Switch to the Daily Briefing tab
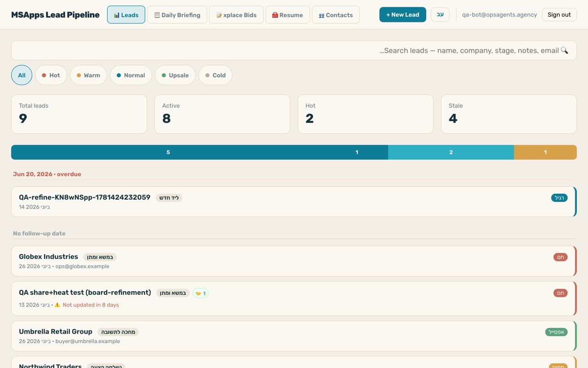This screenshot has height=368, width=588. coord(177,15)
